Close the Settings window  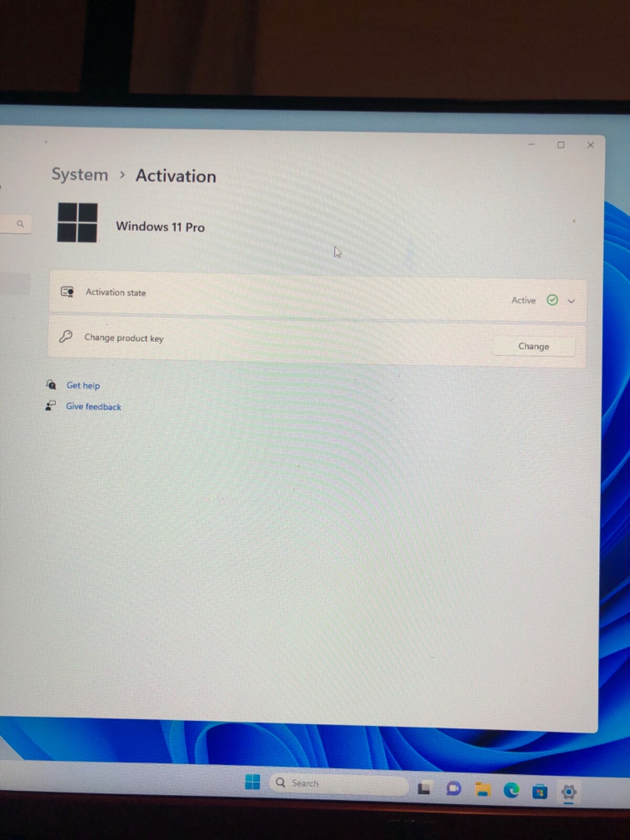click(591, 145)
